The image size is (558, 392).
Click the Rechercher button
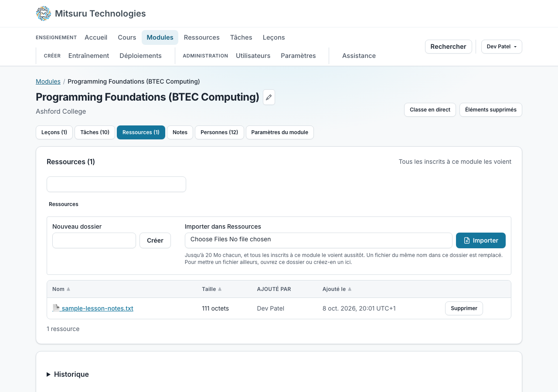coord(448,47)
